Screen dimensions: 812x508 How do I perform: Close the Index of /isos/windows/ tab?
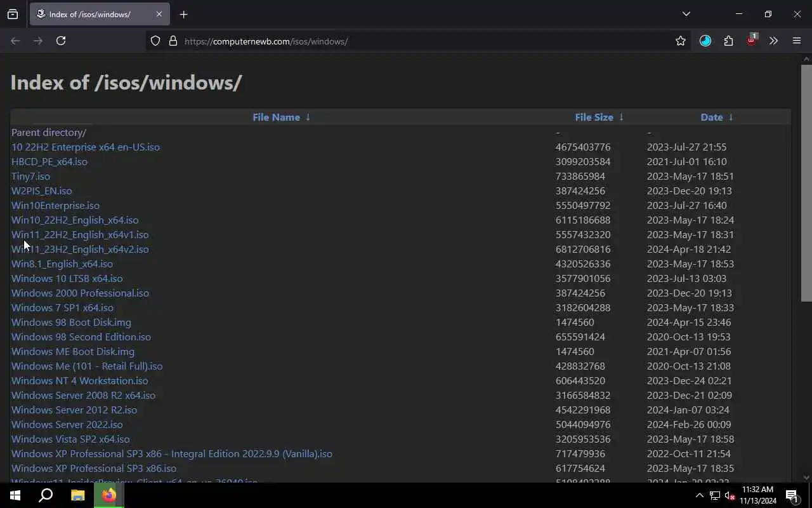point(159,14)
